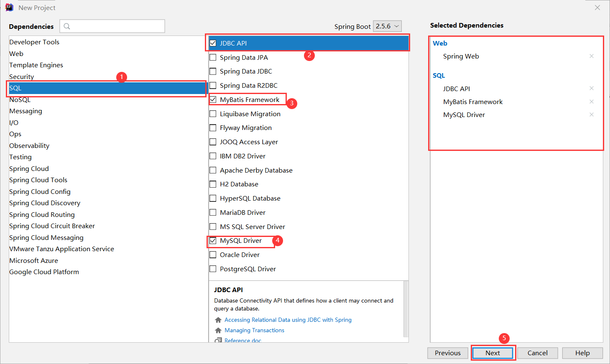The height and width of the screenshot is (364, 610).
Task: Click home icon beside Accessing Relational Data
Action: 218,320
